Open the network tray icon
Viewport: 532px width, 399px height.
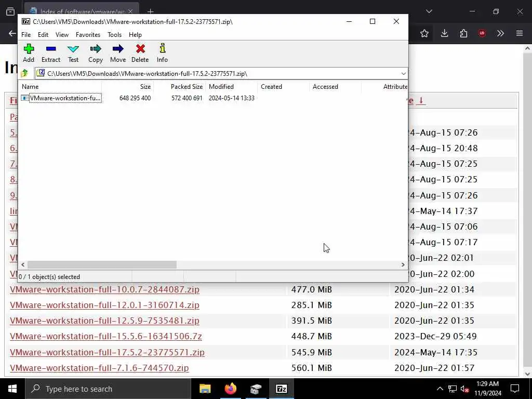(x=453, y=389)
